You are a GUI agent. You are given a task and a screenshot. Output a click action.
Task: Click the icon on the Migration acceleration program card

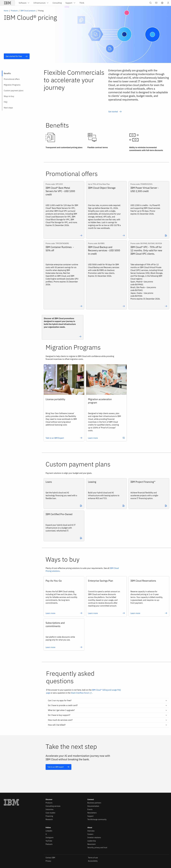[123, 438]
